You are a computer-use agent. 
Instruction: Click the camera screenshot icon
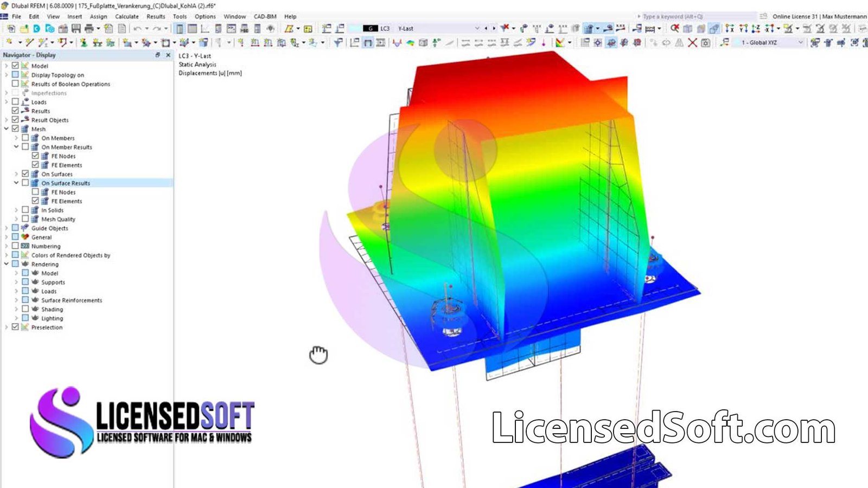pyautogui.click(x=705, y=42)
